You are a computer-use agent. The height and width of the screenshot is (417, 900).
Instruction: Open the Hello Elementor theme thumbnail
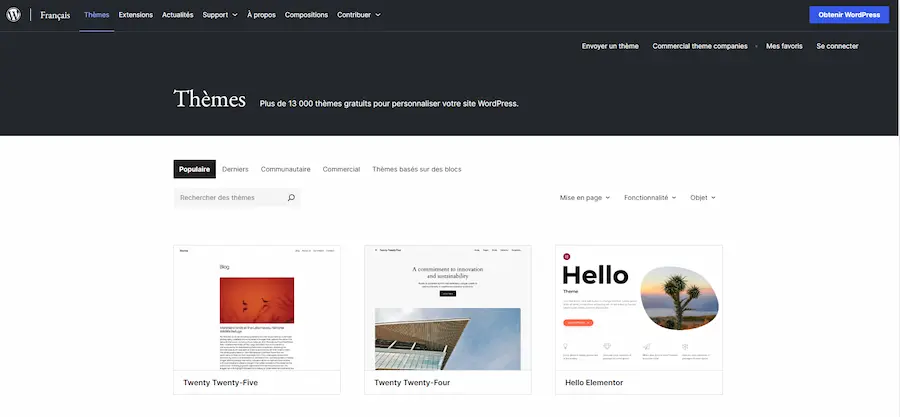639,308
